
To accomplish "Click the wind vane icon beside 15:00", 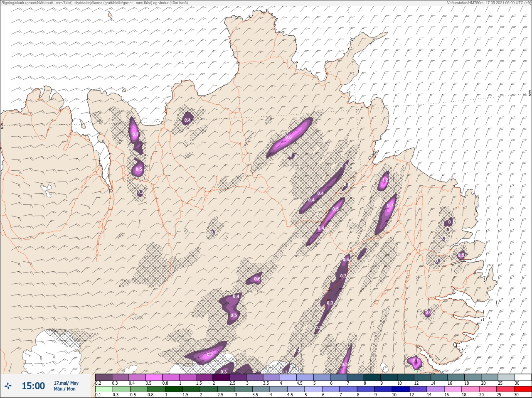I will [x=8, y=386].
